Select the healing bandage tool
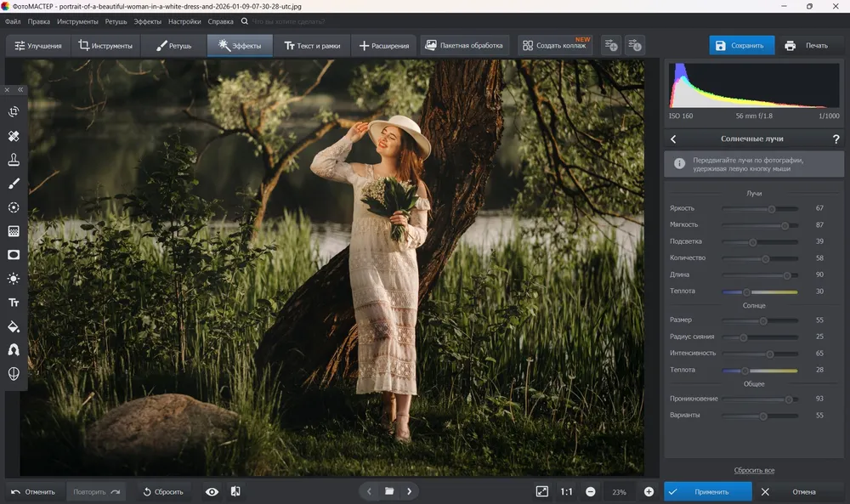 (14, 135)
